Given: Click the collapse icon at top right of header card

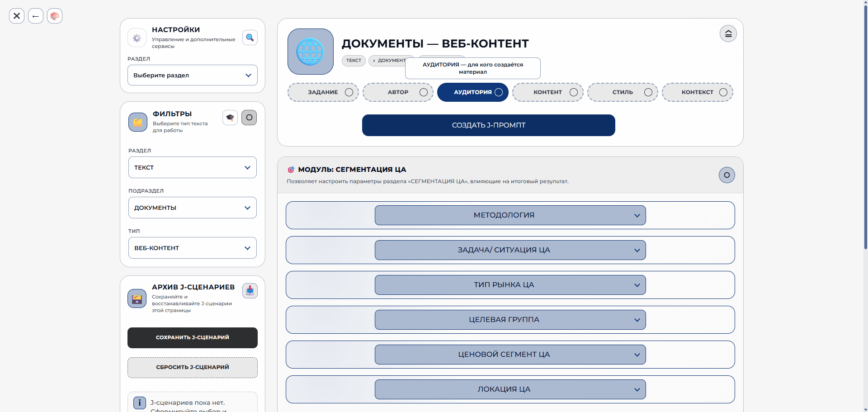Looking at the screenshot, I should (728, 33).
